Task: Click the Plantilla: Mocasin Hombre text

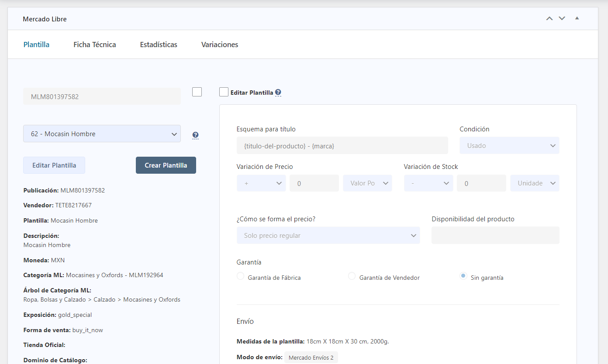Action: [61, 220]
